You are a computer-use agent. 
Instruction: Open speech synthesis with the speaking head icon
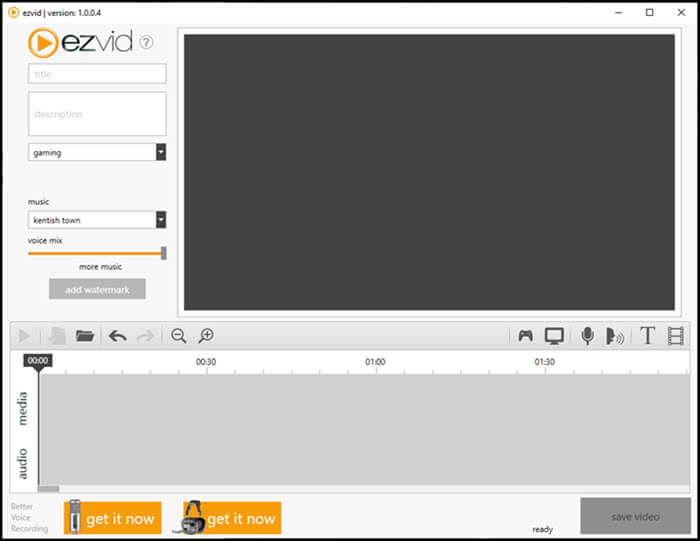click(614, 336)
